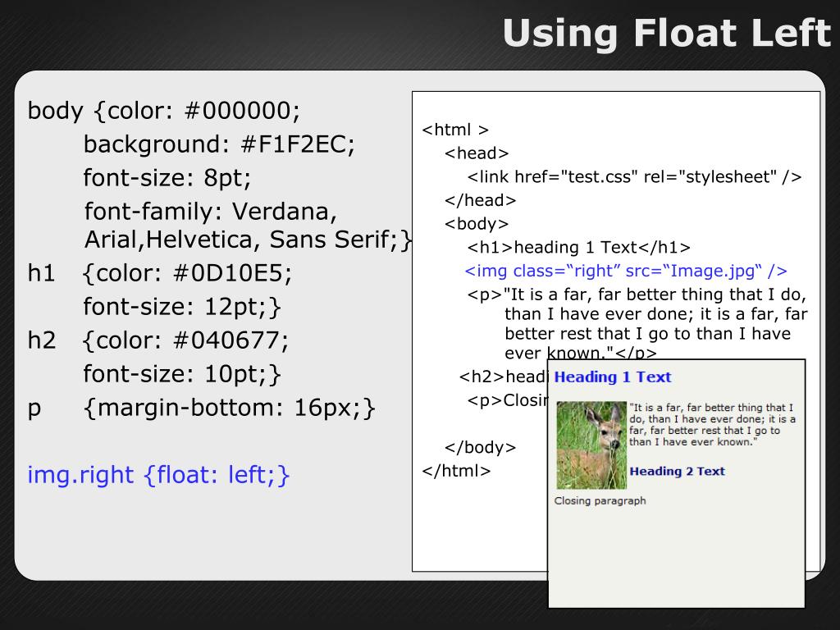Click the opening html tag
Screen dimensions: 840x630
pos(455,130)
